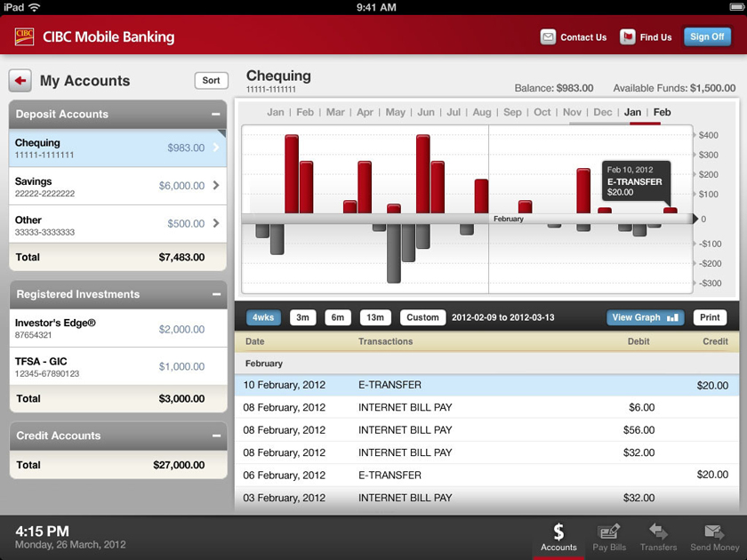Select the 13m time range
Image resolution: width=747 pixels, height=560 pixels.
[375, 317]
